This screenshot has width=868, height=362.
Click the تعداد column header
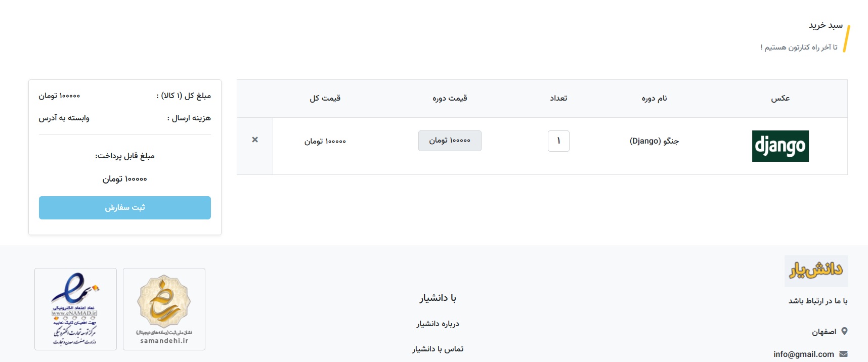558,98
